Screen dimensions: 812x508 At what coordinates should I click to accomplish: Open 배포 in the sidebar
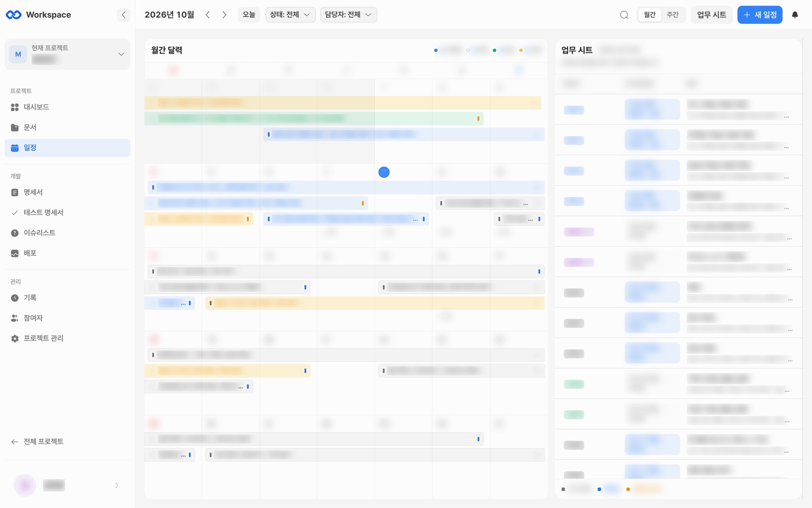[67, 253]
